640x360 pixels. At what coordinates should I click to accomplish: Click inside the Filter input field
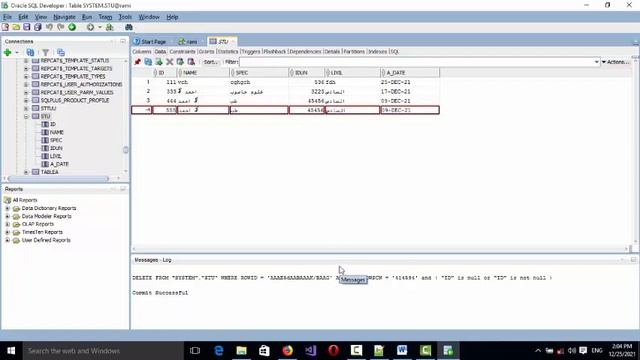coord(416,62)
